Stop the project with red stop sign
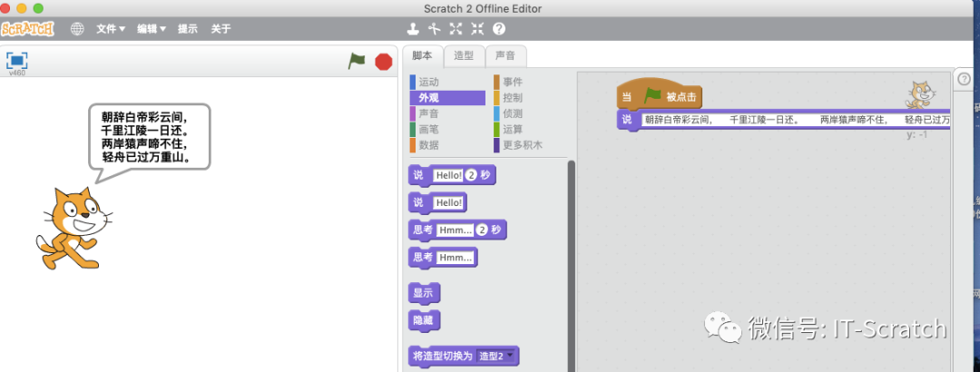Viewport: 980px width, 372px height. 383,62
